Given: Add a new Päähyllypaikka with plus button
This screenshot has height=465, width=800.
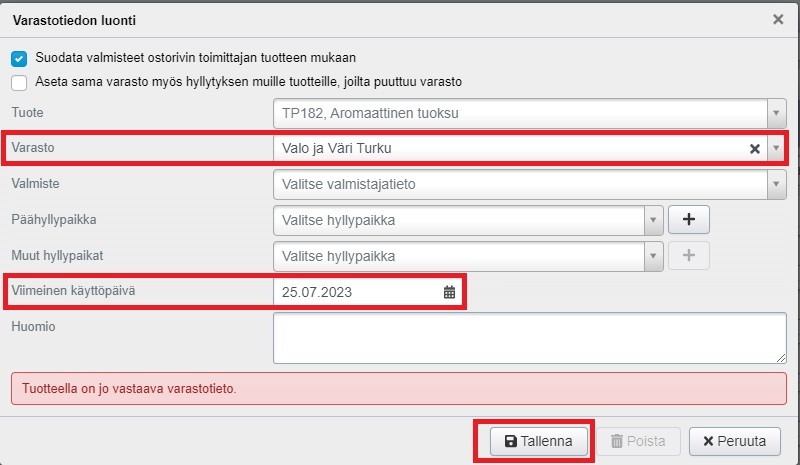Looking at the screenshot, I should point(688,220).
